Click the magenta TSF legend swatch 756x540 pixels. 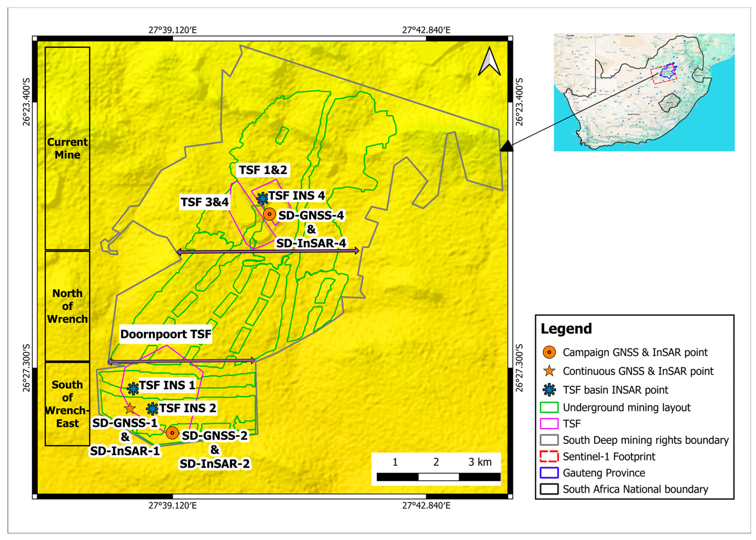pos(549,423)
